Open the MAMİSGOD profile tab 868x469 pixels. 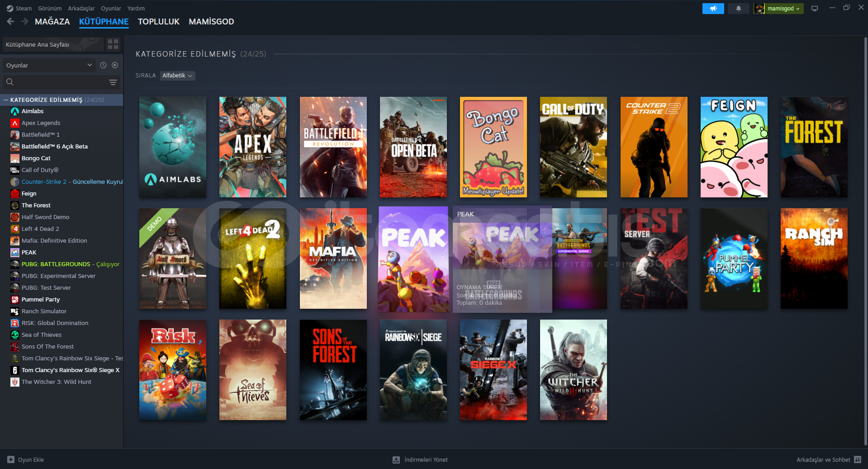(211, 22)
